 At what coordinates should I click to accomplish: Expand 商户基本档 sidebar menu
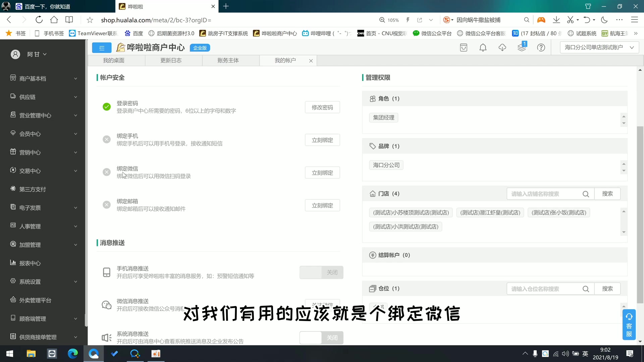point(44,78)
